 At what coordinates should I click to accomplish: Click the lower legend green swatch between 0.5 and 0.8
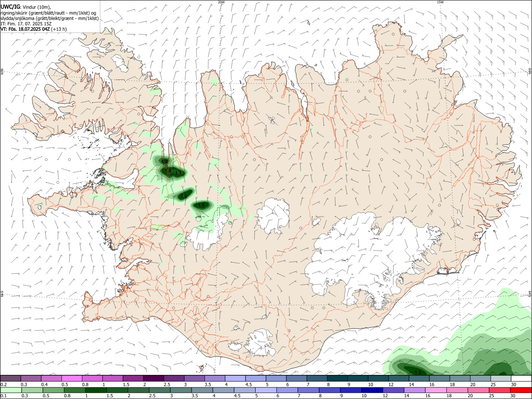click(53, 390)
